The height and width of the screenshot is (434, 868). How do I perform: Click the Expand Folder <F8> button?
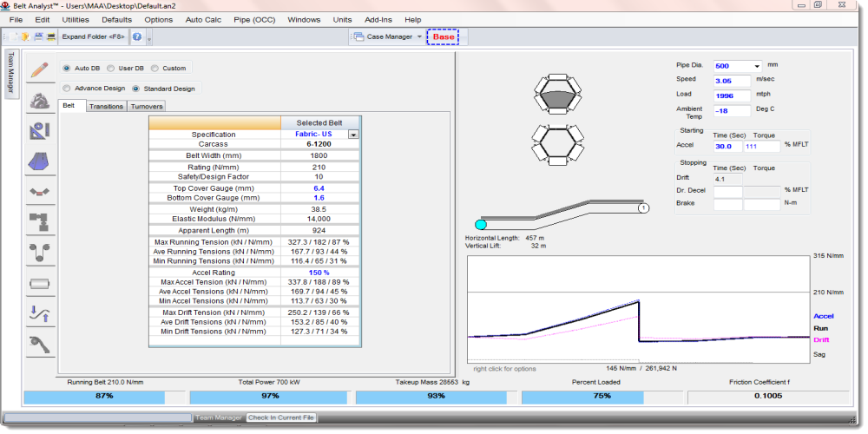93,37
